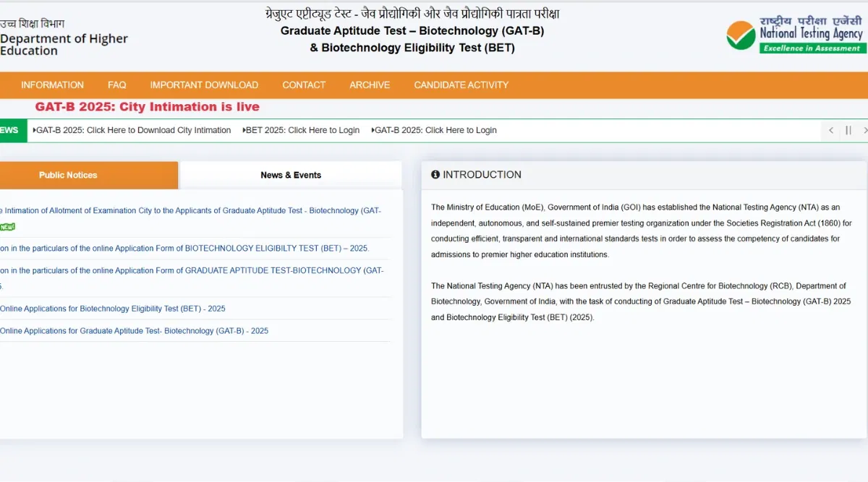This screenshot has height=482, width=868.
Task: Click the National Testing Agency logo
Action: [x=794, y=35]
